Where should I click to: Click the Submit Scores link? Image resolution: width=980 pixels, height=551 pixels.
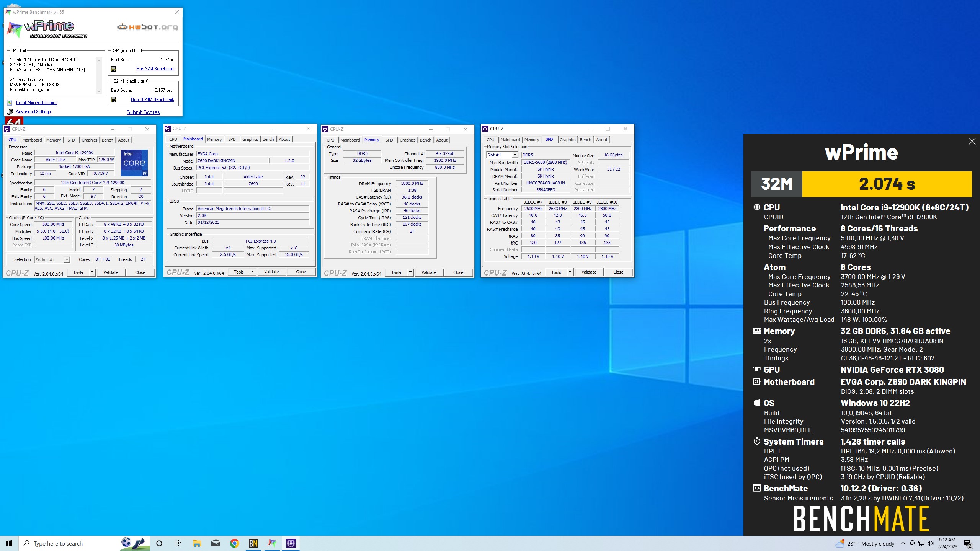point(143,112)
